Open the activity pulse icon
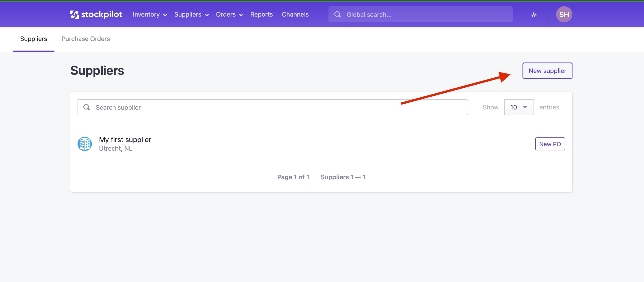The height and width of the screenshot is (282, 644). 534,15
